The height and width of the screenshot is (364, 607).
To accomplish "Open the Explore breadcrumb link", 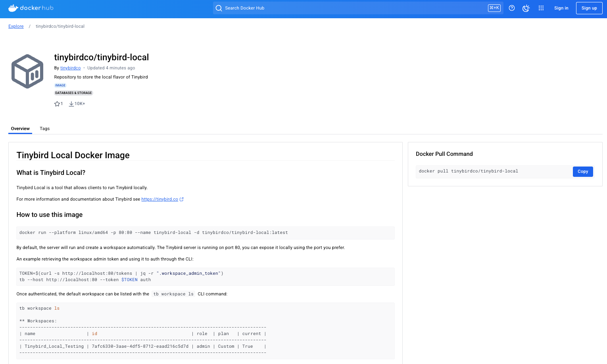I will coord(16,26).
